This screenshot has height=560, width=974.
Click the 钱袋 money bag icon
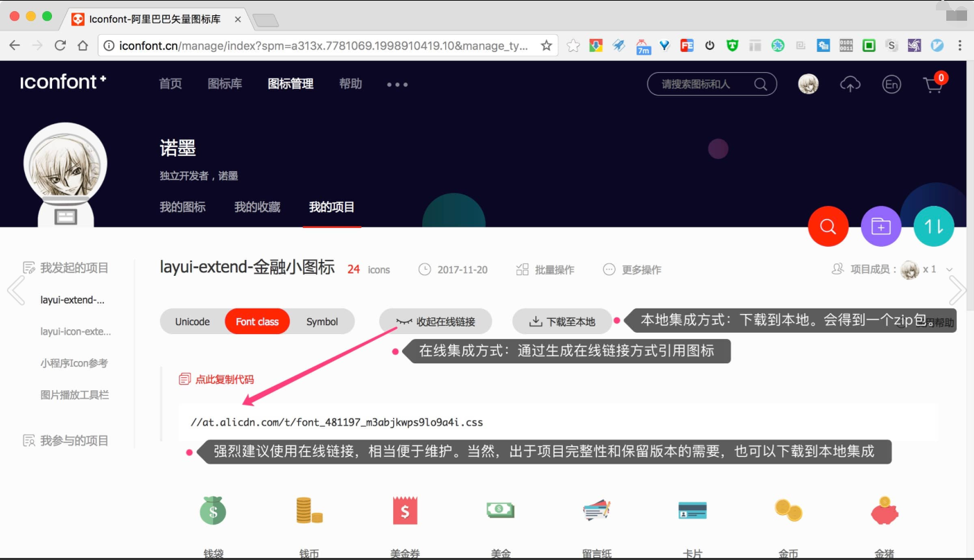212,511
